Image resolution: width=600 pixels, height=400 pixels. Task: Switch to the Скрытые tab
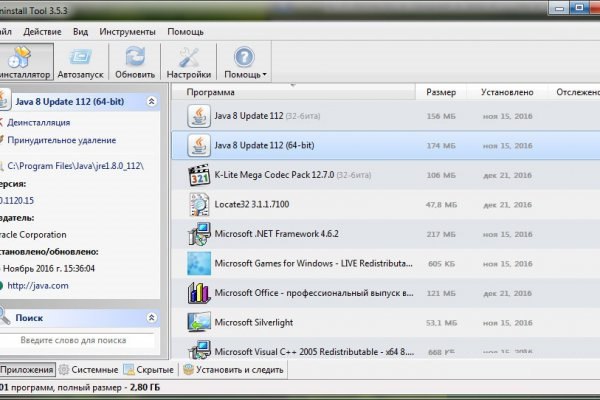tap(149, 370)
